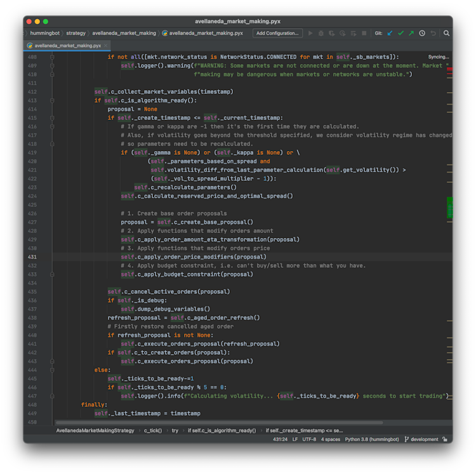This screenshot has height=474, width=476.
Task: Toggle the fold end marker at line 418
Action: [52, 144]
